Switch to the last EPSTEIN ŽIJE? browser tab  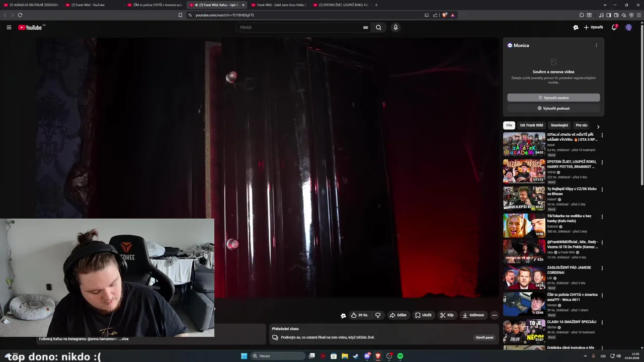(x=340, y=5)
